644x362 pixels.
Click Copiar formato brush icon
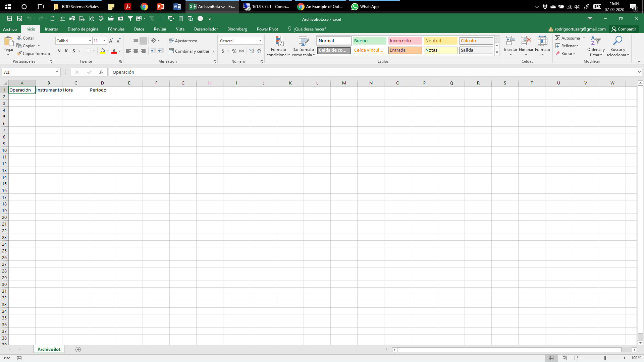[19, 53]
